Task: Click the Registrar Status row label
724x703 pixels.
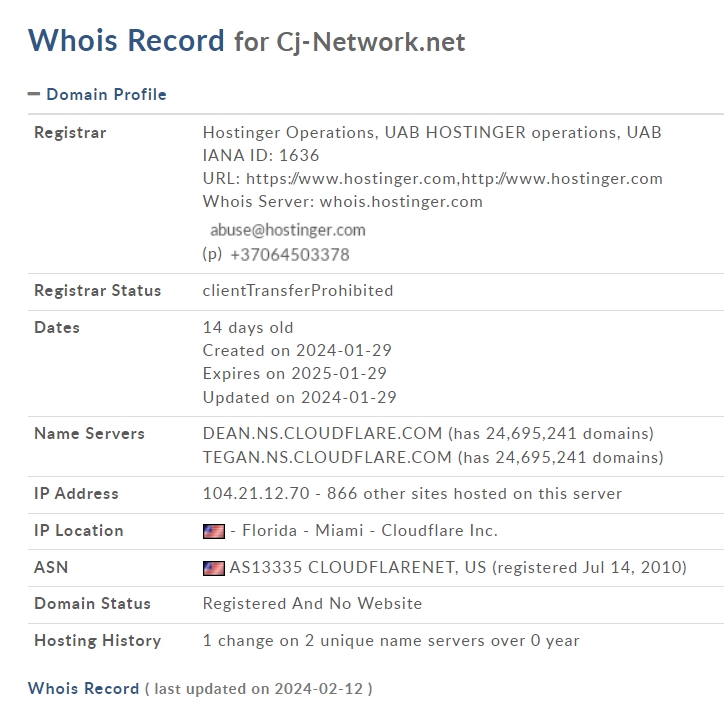Action: coord(97,290)
